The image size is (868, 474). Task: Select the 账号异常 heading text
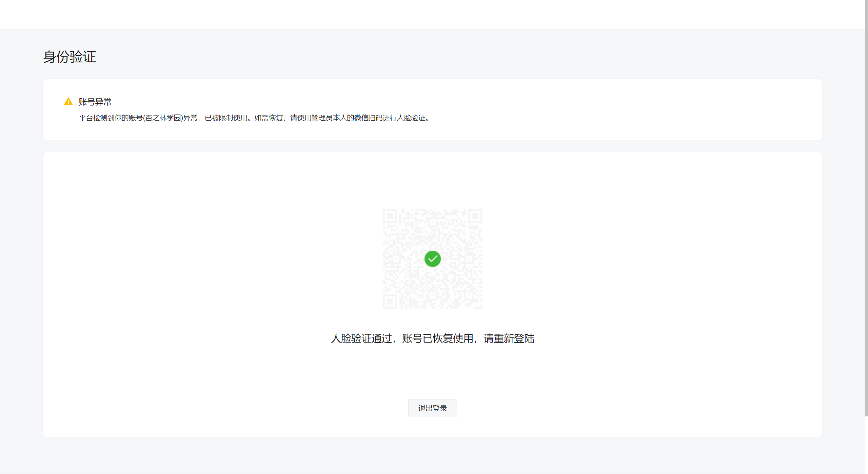point(95,102)
